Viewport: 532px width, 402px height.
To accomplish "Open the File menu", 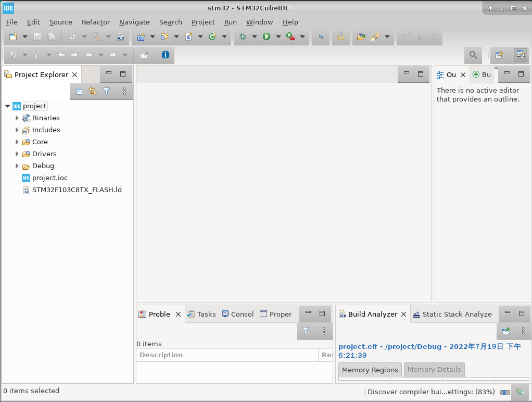I will coord(12,22).
